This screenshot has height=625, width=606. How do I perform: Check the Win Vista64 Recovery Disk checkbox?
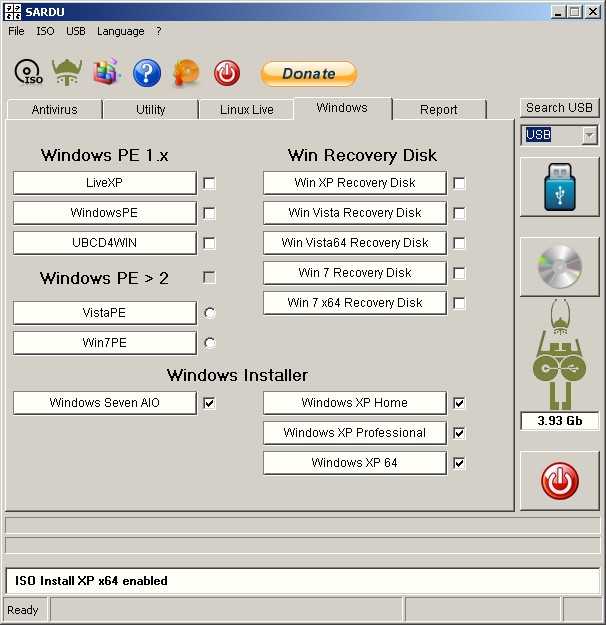(459, 243)
